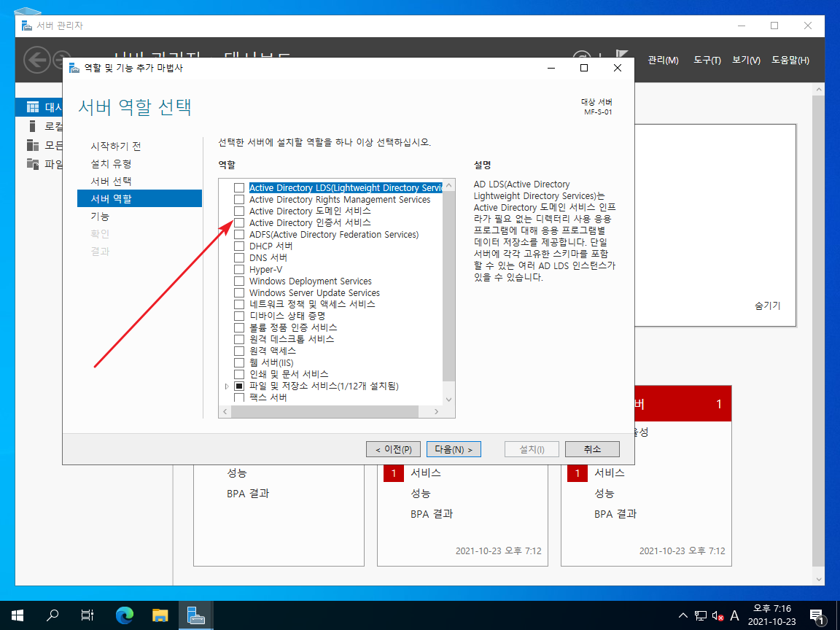Go to 설치 유형 wizard step

click(111, 164)
